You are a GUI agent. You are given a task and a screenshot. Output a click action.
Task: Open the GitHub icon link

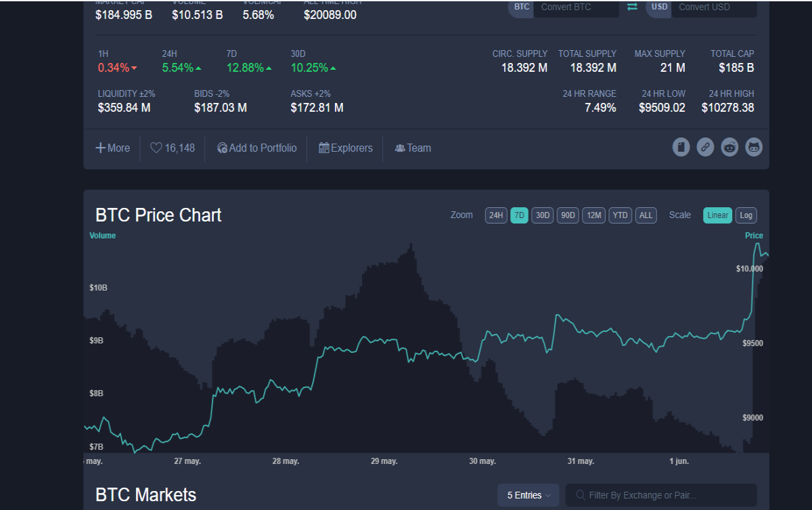pyautogui.click(x=754, y=147)
